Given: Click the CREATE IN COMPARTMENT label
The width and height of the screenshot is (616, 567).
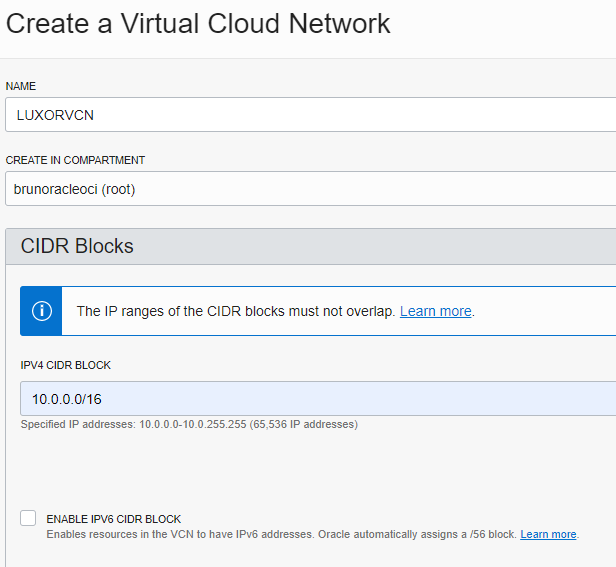Looking at the screenshot, I should (75, 160).
